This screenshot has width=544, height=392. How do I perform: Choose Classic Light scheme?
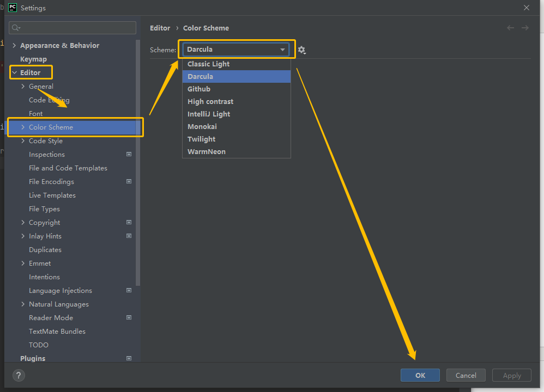point(236,64)
